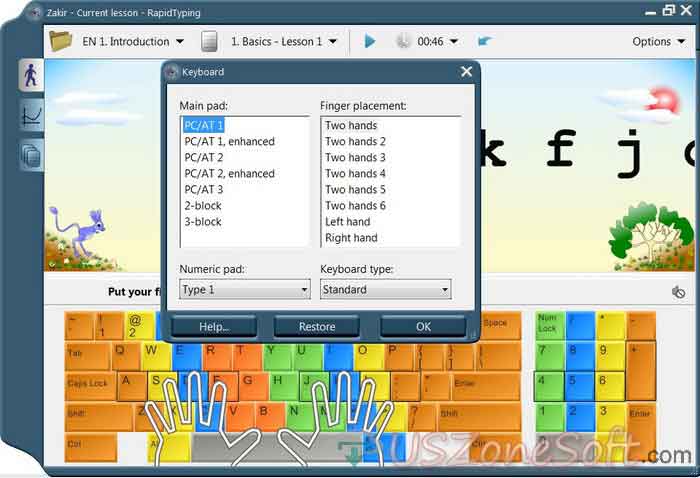Image resolution: width=700 pixels, height=478 pixels.
Task: Click the 4 key on numeric pad
Action: click(x=550, y=387)
